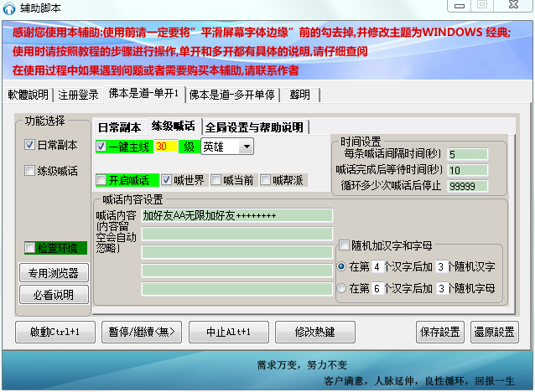
Task: Open the 专用浏览器 button
Action: pos(54,273)
